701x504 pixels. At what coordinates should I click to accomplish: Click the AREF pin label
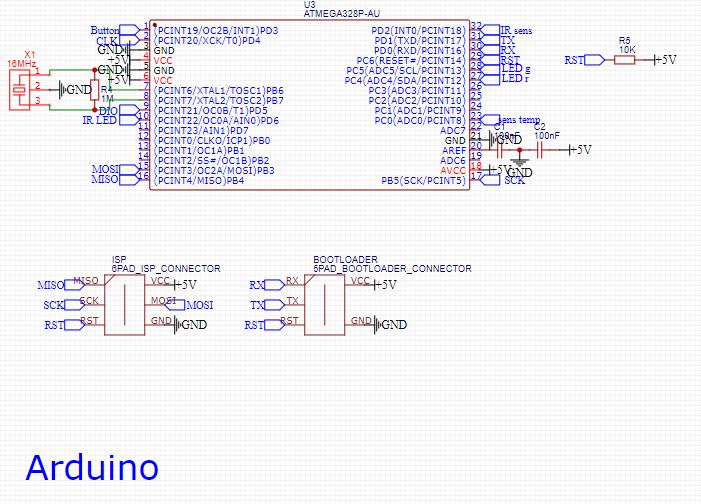[454, 151]
